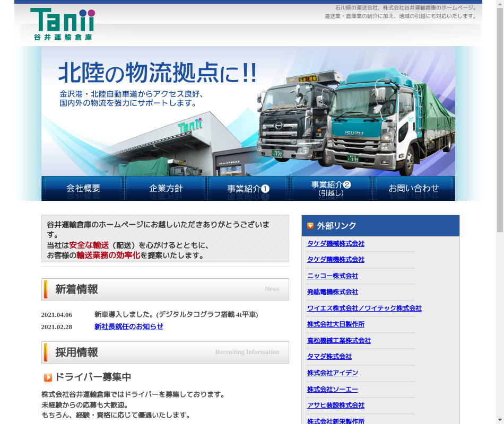Open the 企業方針 menu item
Image resolution: width=504 pixels, height=424 pixels.
click(x=166, y=189)
